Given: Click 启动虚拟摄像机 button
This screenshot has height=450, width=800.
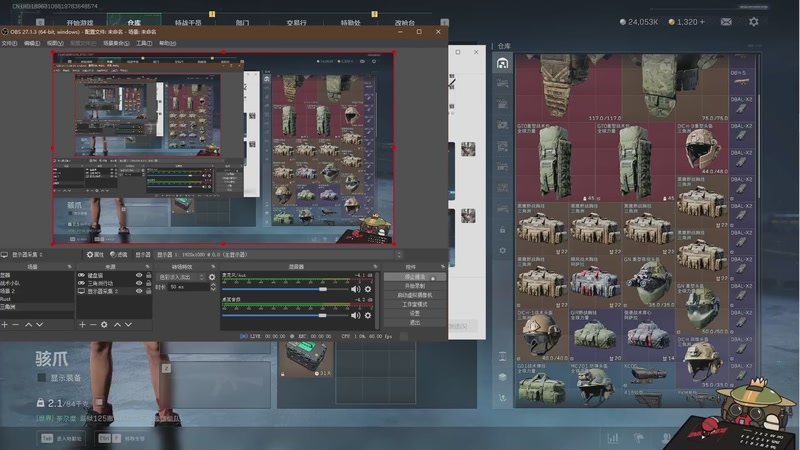Looking at the screenshot, I should click(414, 295).
